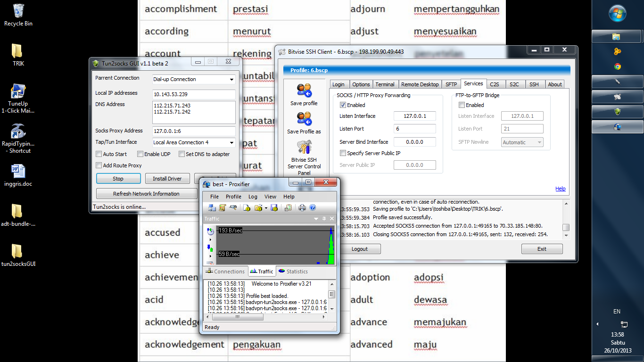This screenshot has height=362, width=644.
Task: Click Socks Proxy Address field
Action: pos(194,131)
